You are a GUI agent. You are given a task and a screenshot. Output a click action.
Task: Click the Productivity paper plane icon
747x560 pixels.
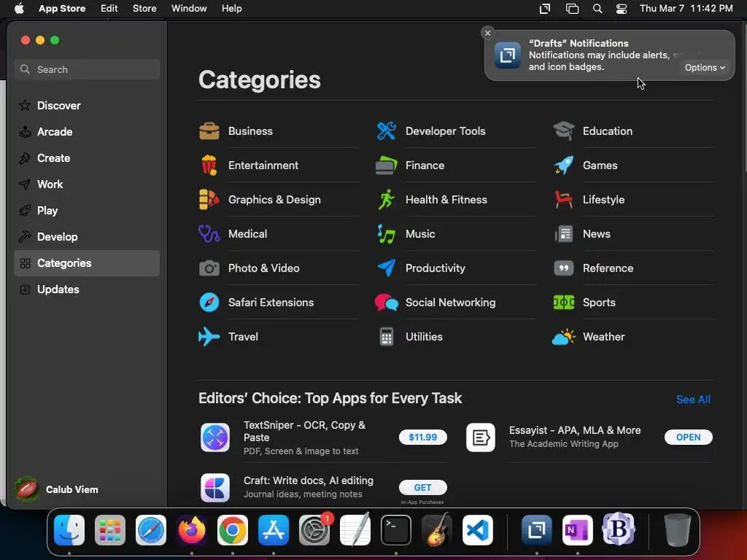387,268
